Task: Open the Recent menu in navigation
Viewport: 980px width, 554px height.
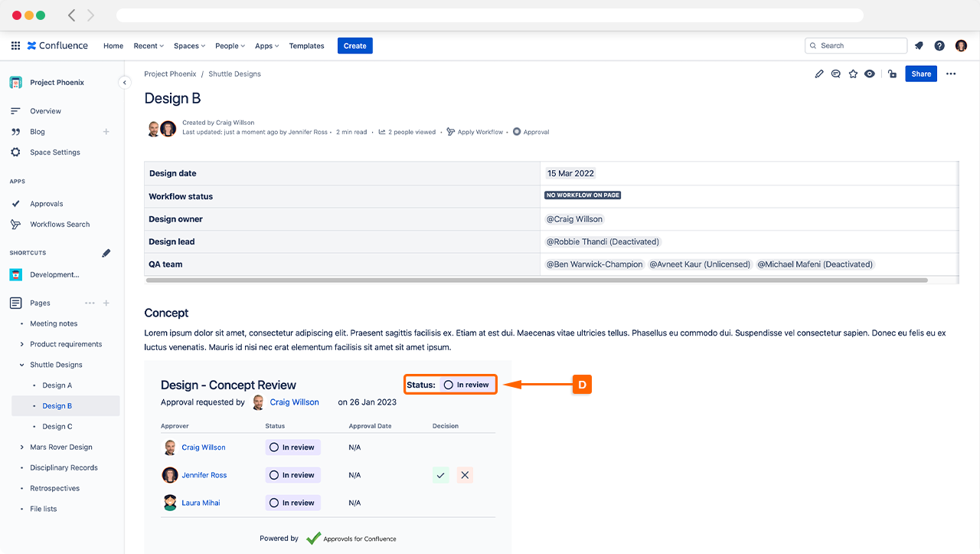Action: tap(149, 46)
